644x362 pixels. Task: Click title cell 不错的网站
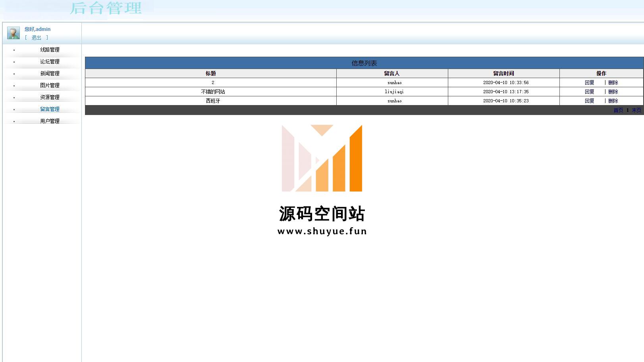pos(213,92)
